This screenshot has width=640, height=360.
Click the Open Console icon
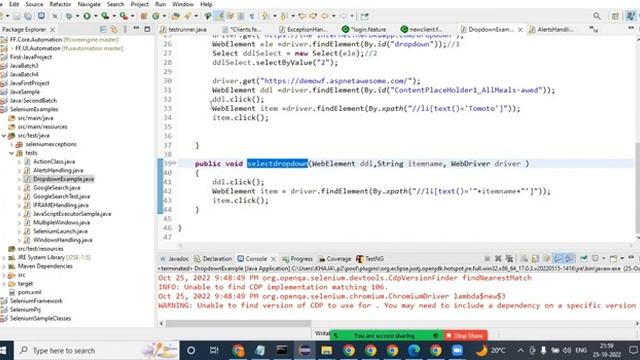[x=613, y=258]
